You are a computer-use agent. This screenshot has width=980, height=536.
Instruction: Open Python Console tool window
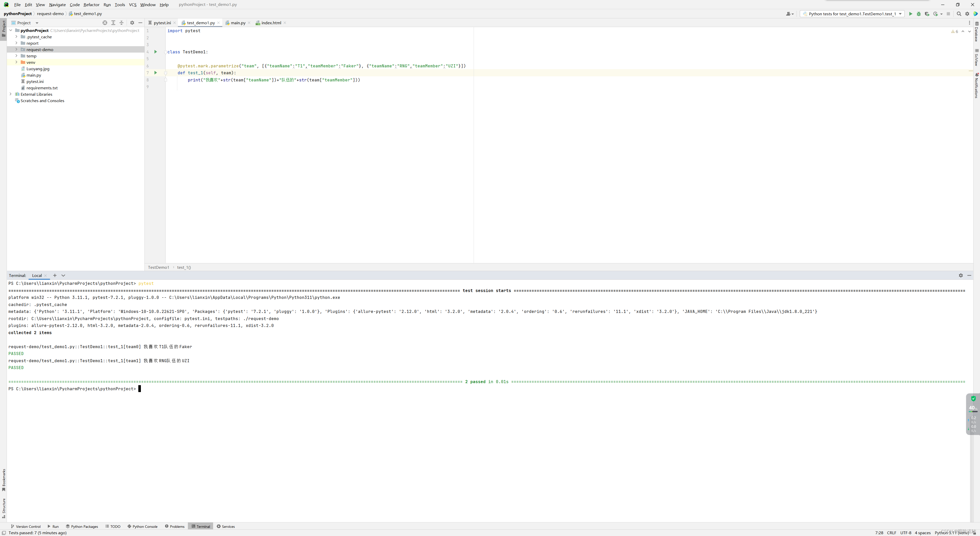[x=142, y=527]
